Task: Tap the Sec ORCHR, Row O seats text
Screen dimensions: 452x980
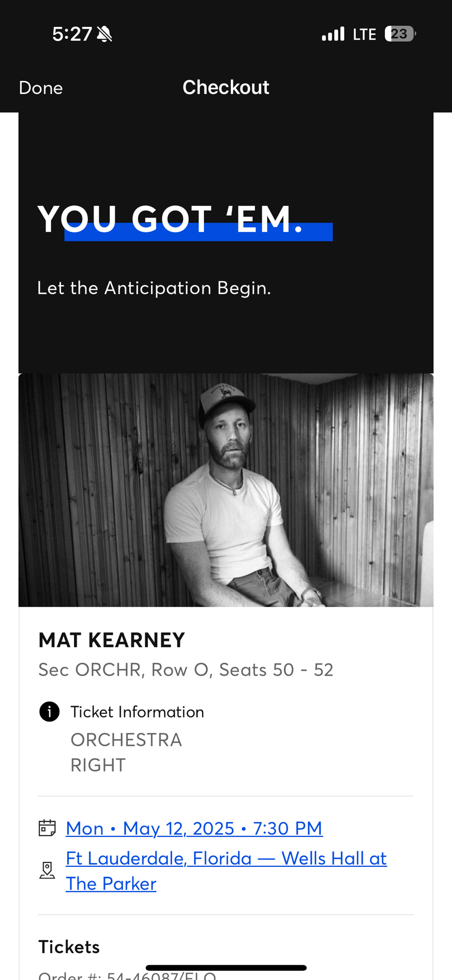Action: click(x=186, y=669)
